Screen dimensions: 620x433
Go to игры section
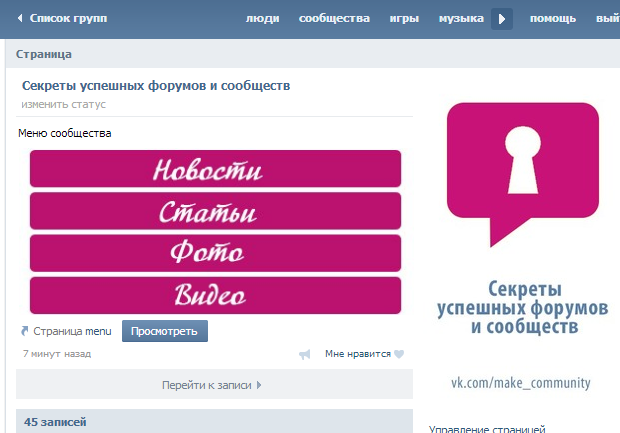pyautogui.click(x=403, y=19)
